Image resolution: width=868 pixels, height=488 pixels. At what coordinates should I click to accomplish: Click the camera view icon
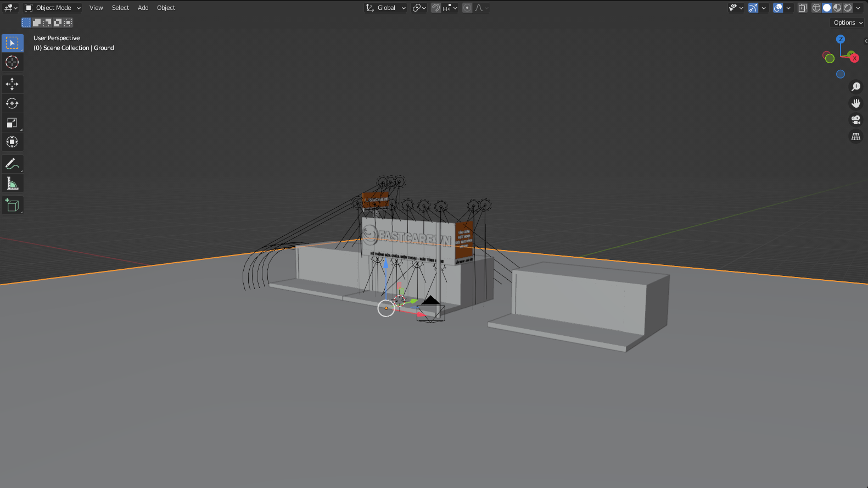coord(855,120)
